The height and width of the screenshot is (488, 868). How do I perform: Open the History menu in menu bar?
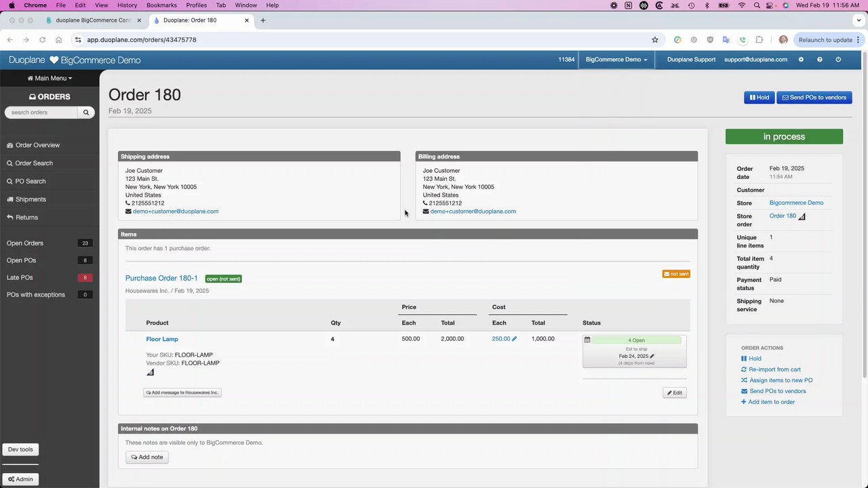point(127,5)
